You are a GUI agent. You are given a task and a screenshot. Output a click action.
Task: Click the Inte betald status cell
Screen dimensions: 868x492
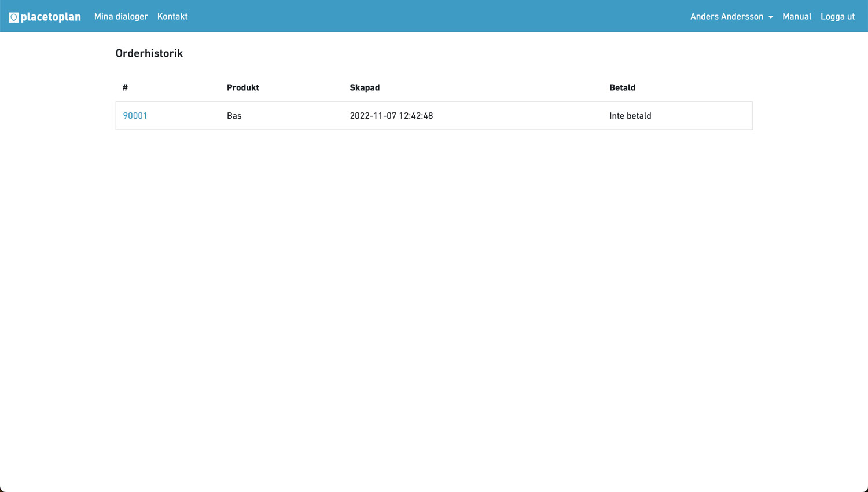pyautogui.click(x=630, y=116)
